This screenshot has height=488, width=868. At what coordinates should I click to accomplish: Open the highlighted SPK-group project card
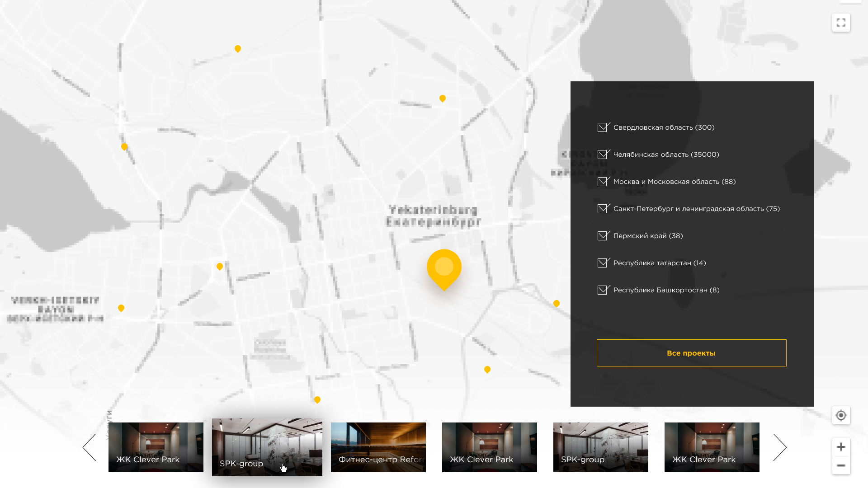(267, 447)
